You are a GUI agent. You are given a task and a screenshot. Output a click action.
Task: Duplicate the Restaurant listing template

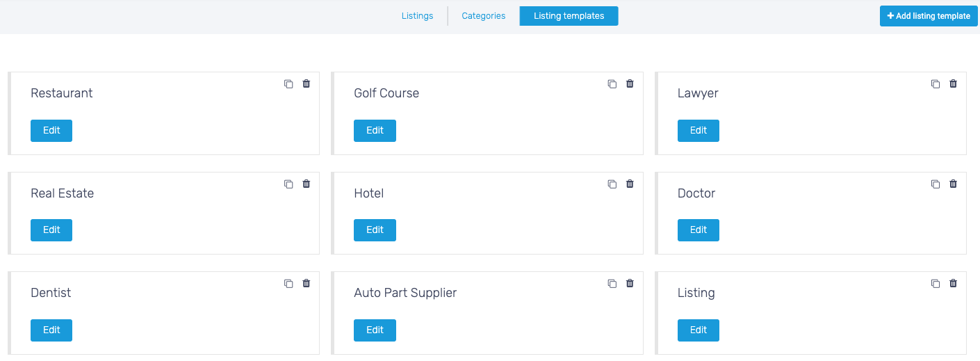[x=288, y=84]
